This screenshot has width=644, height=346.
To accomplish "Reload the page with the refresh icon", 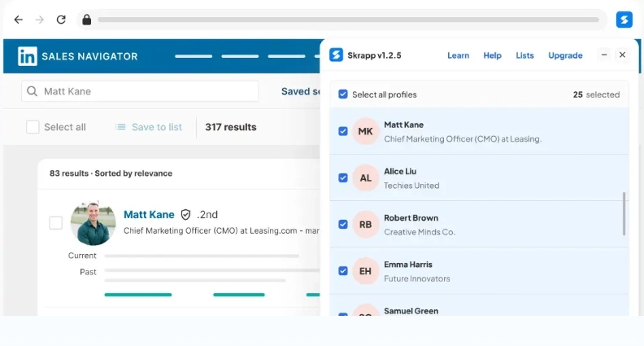I will point(61,20).
